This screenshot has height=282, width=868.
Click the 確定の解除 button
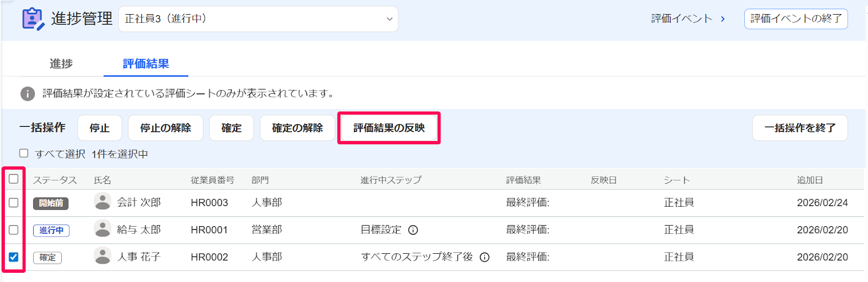[297, 128]
